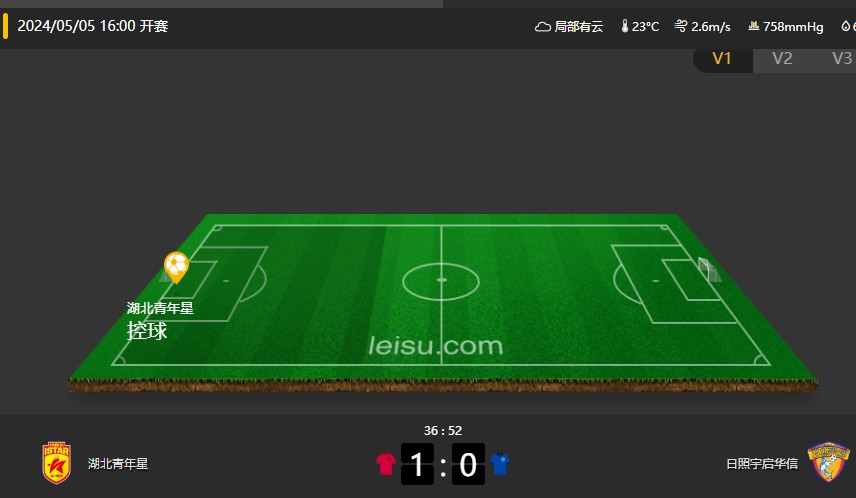
Task: Click the 36:52 match clock
Action: coord(443,431)
